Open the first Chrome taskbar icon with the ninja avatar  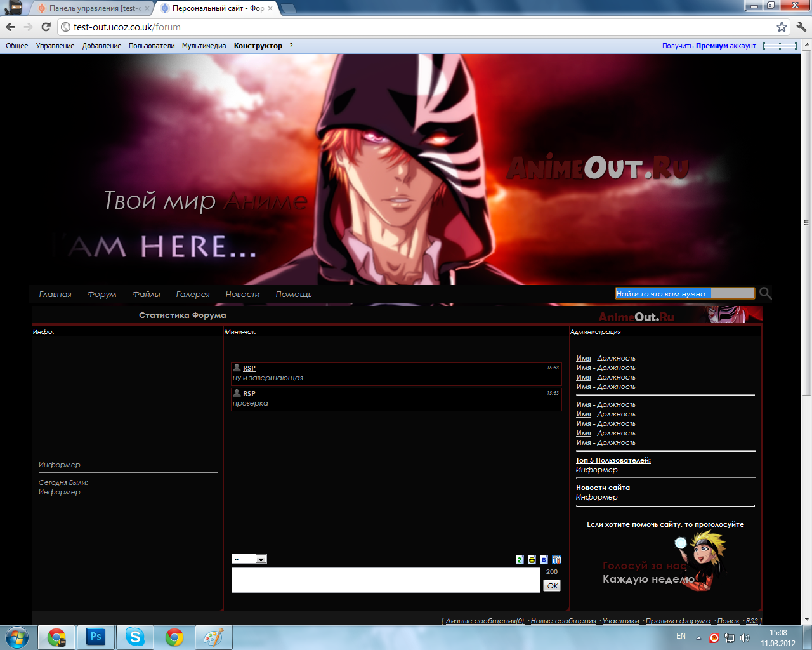56,637
